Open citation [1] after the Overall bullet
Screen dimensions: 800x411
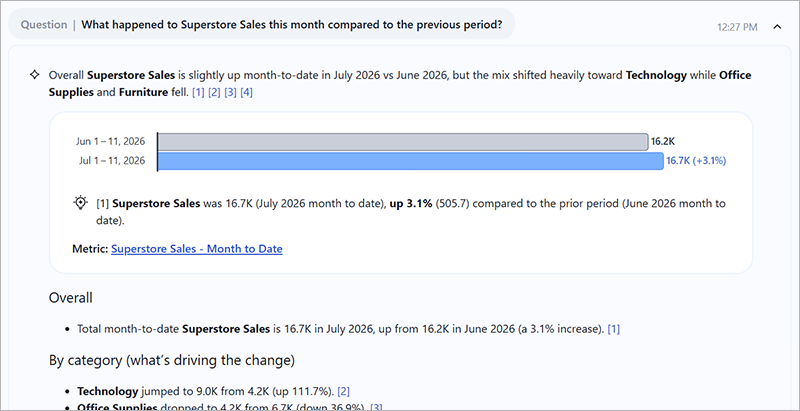pyautogui.click(x=614, y=329)
